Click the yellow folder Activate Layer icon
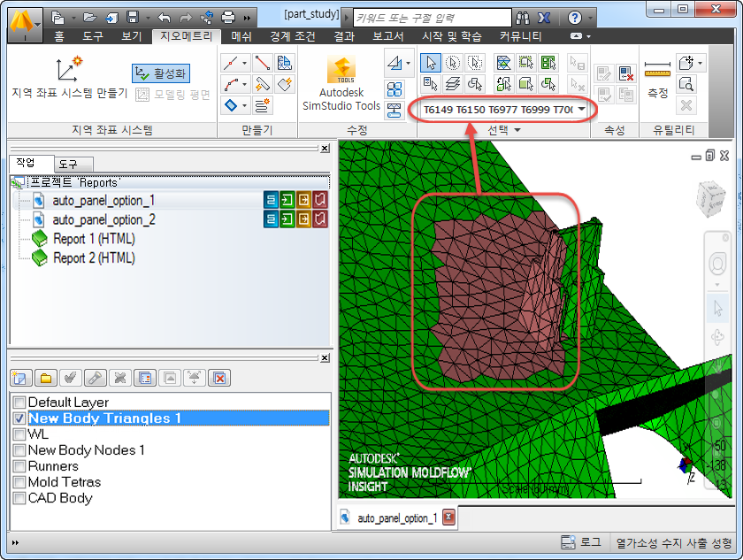The height and width of the screenshot is (560, 743). [x=46, y=378]
